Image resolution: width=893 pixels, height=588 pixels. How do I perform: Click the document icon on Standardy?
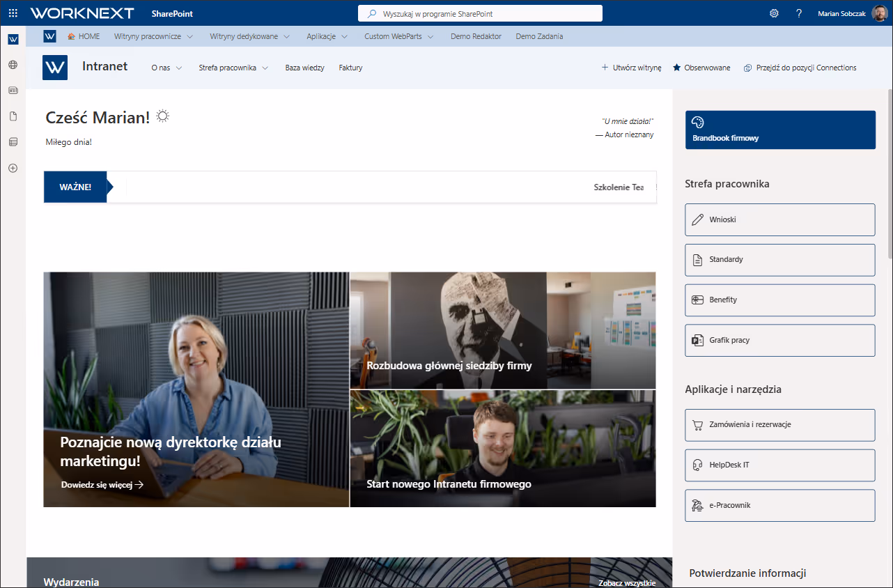tap(698, 260)
